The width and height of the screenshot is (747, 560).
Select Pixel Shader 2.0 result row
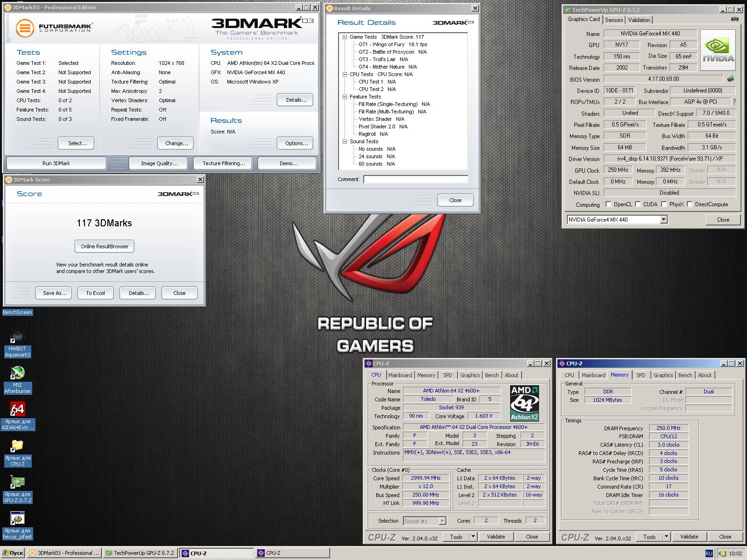coord(383,126)
